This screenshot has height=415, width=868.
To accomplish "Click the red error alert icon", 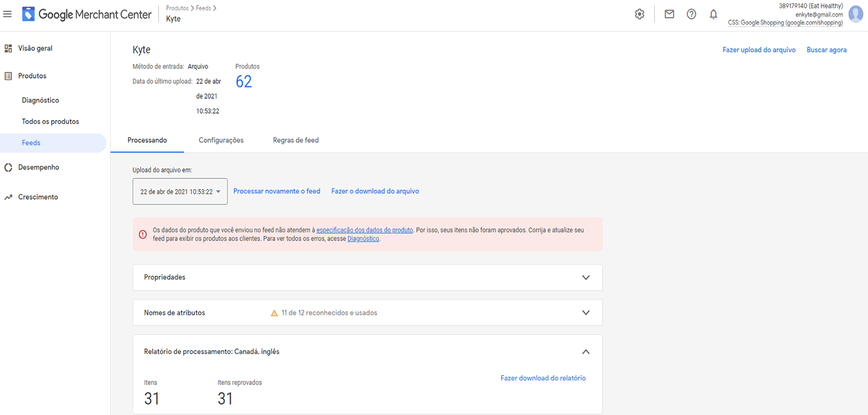I will coord(143,234).
